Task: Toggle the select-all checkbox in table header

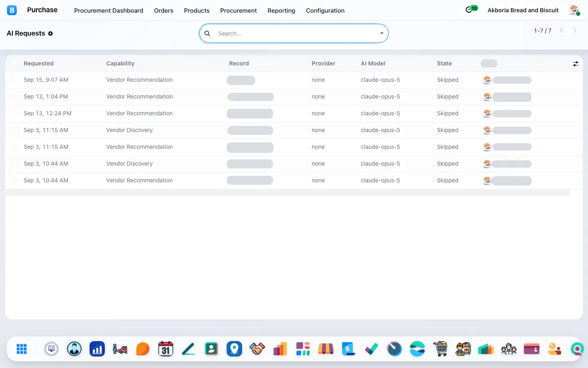Action: pyautogui.click(x=15, y=63)
